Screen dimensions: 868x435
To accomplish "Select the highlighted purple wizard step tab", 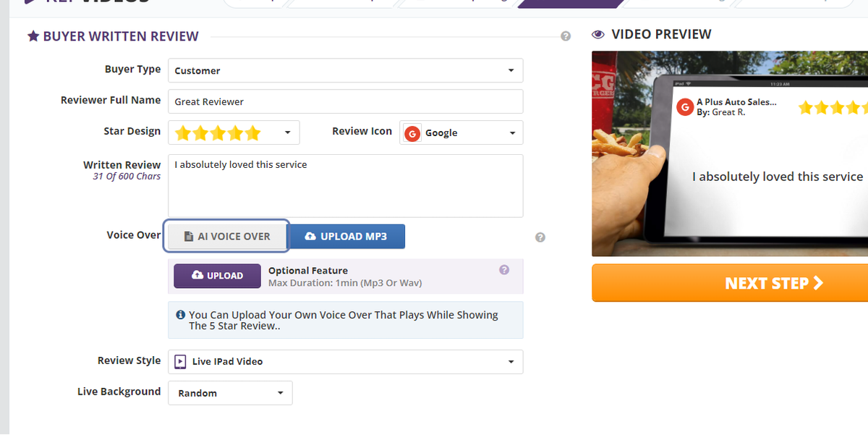I will point(571,3).
